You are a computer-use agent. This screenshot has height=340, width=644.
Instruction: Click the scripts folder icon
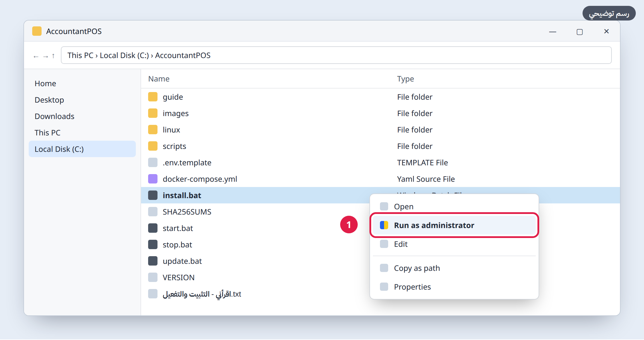pyautogui.click(x=153, y=146)
